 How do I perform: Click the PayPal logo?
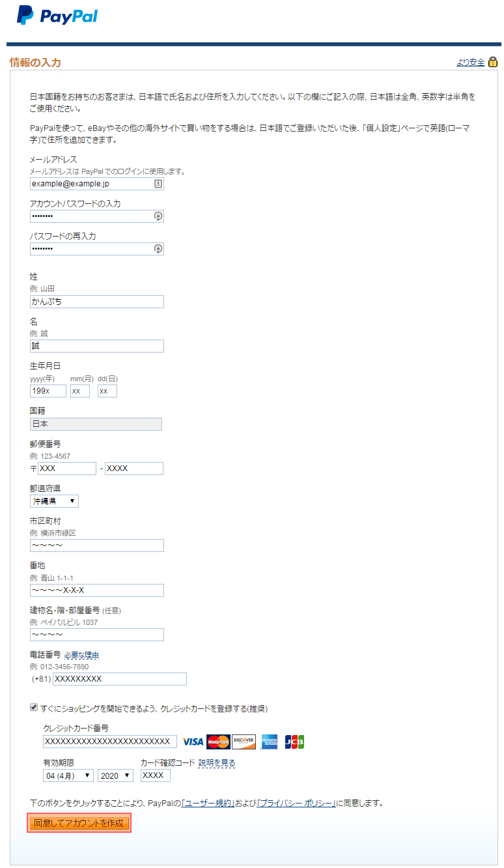(57, 16)
